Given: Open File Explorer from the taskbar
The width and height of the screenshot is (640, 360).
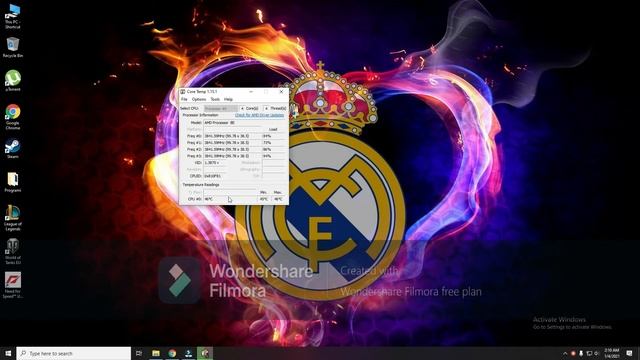Looking at the screenshot, I should [156, 353].
